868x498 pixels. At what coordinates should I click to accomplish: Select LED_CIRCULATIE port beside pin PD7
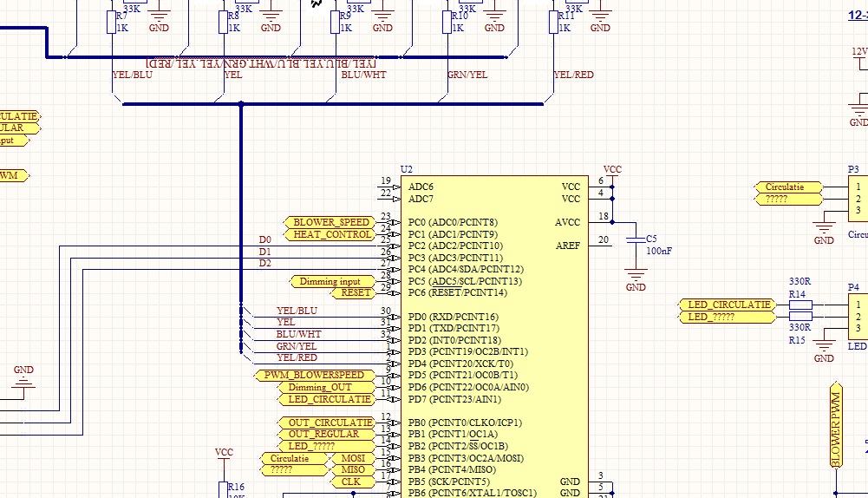tap(328, 399)
